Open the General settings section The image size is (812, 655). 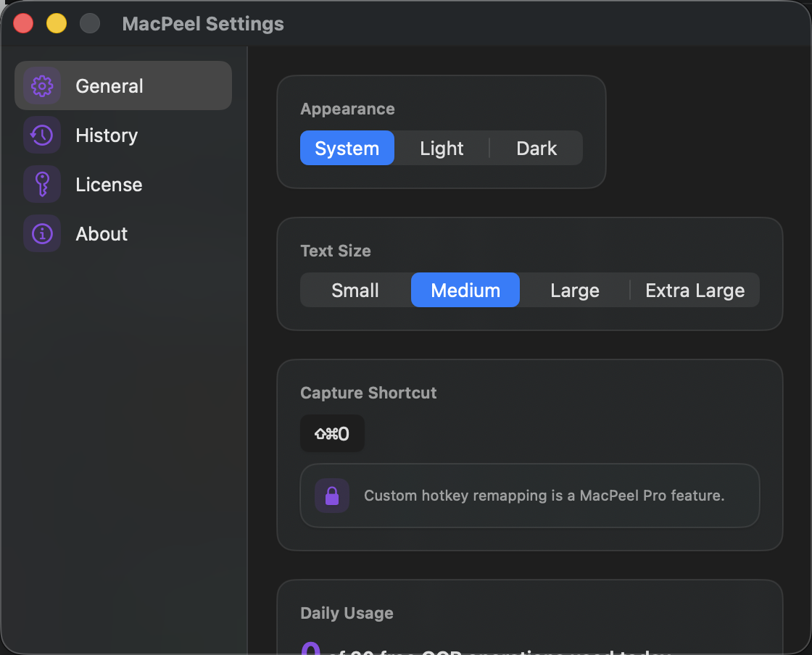[x=123, y=86]
